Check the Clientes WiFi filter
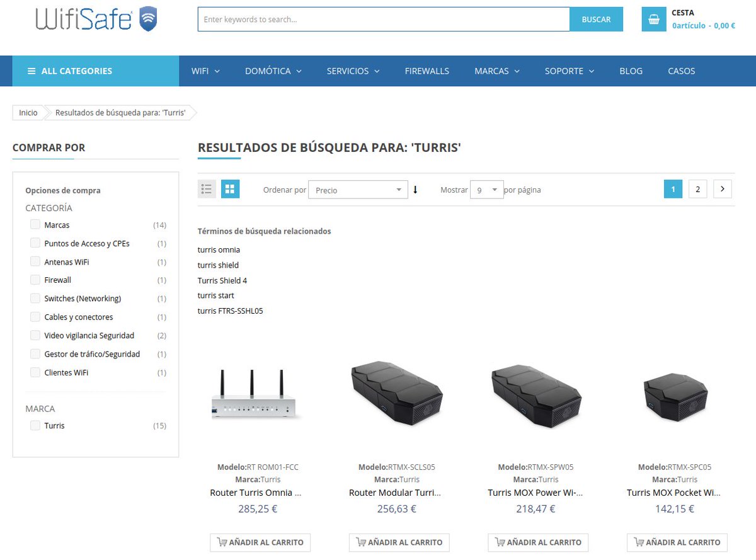Screen dimensions: 756x560 pos(35,372)
